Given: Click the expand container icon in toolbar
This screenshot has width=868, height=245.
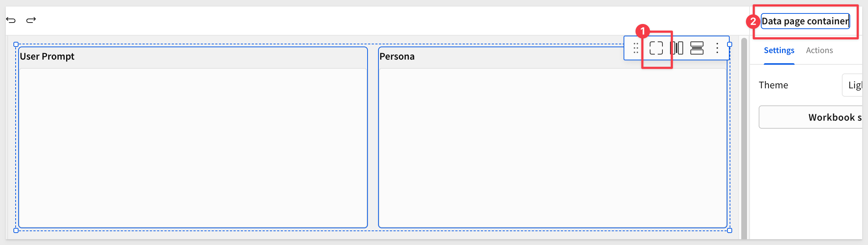Looking at the screenshot, I should tap(656, 48).
